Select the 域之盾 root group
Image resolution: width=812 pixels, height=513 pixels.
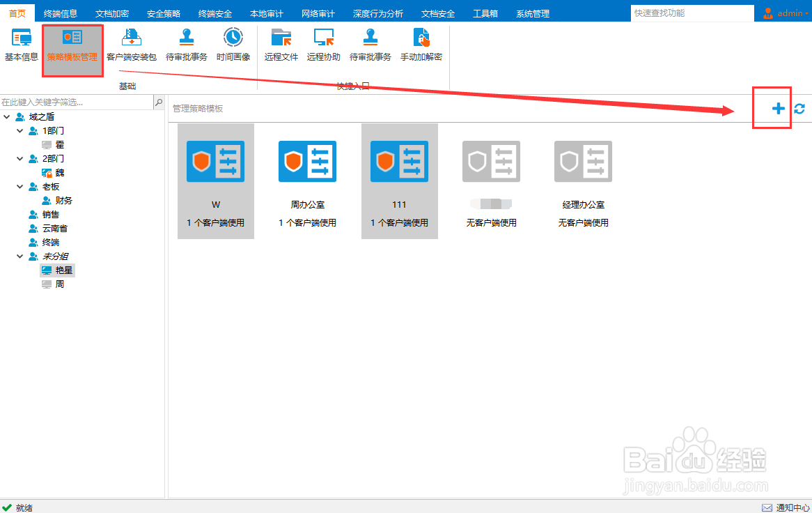pyautogui.click(x=36, y=116)
